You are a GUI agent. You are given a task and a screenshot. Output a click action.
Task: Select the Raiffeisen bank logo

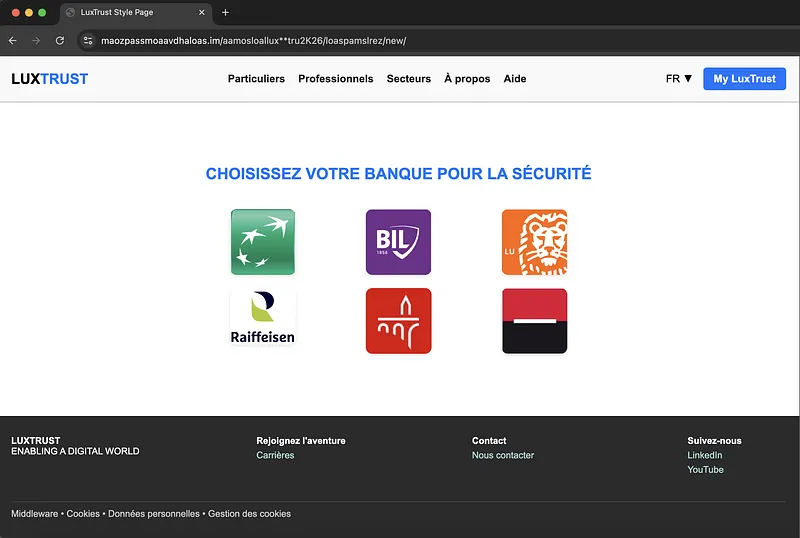click(x=263, y=317)
